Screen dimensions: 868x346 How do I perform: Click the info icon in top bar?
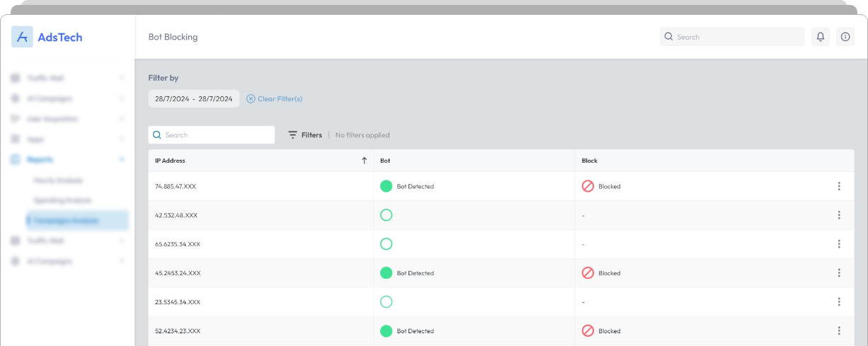[845, 37]
